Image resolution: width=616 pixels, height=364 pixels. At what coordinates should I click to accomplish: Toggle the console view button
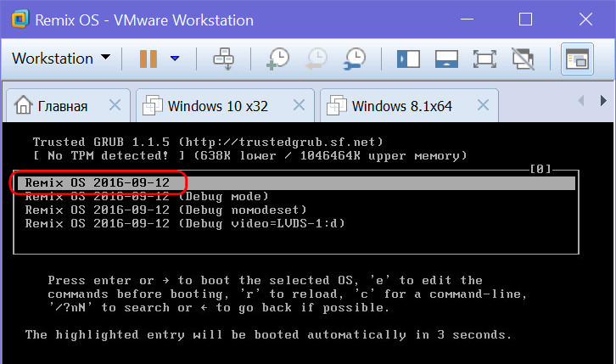[x=577, y=59]
